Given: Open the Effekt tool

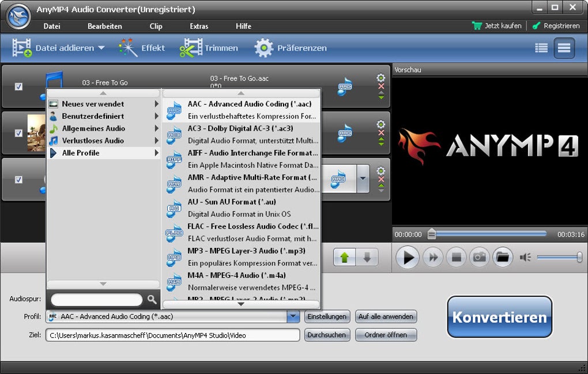Looking at the screenshot, I should [142, 48].
